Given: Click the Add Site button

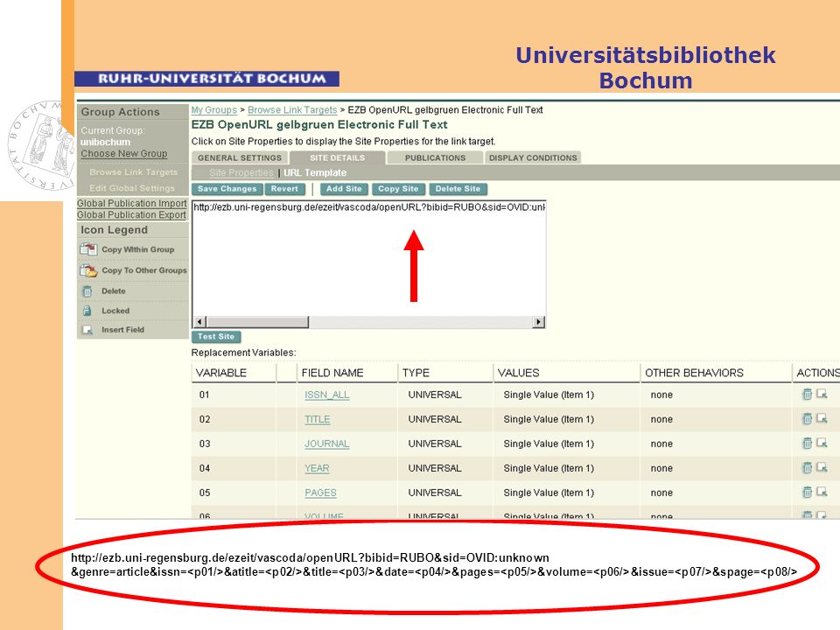Looking at the screenshot, I should [344, 189].
